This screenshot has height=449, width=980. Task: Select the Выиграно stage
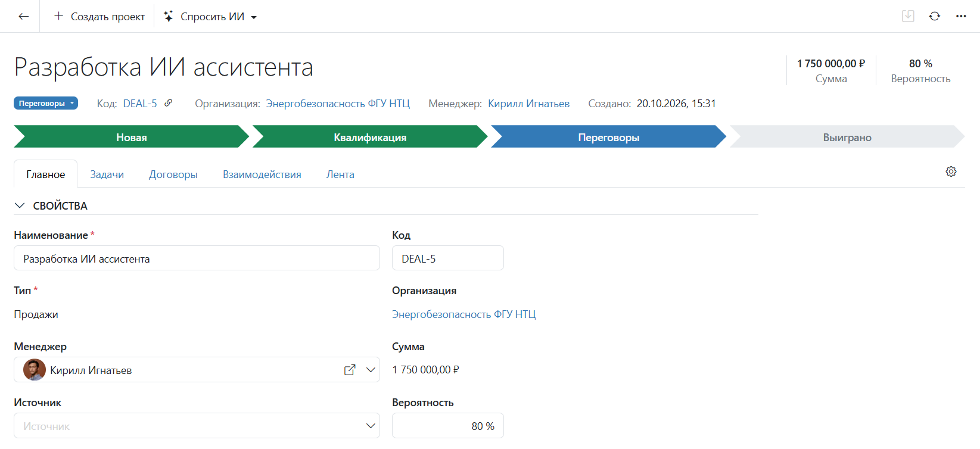pyautogui.click(x=847, y=136)
